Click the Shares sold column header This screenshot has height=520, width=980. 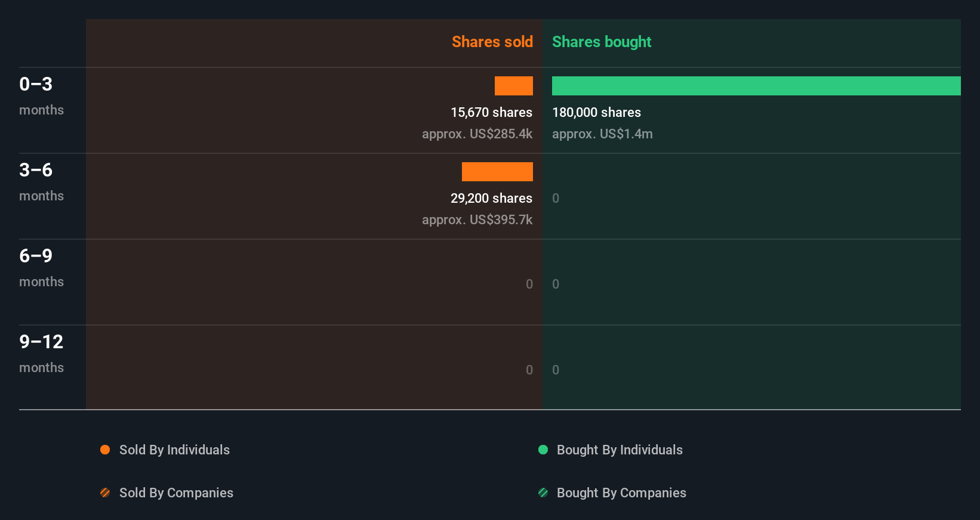tap(492, 42)
